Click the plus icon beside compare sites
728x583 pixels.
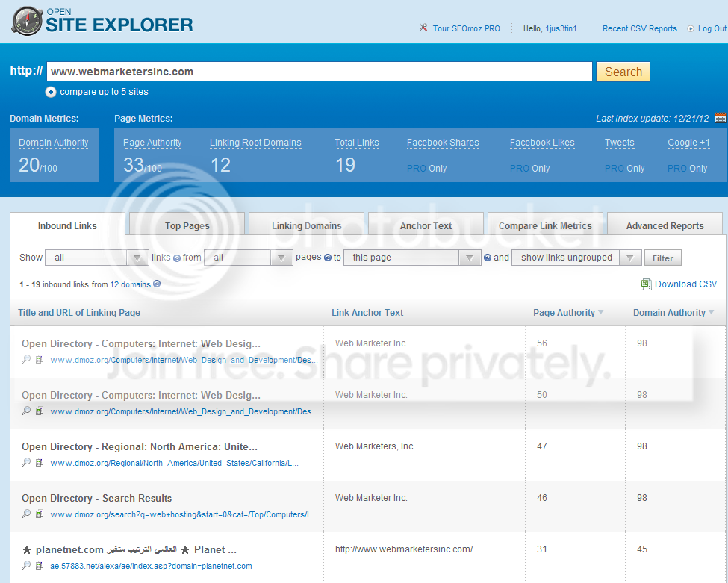(x=51, y=92)
